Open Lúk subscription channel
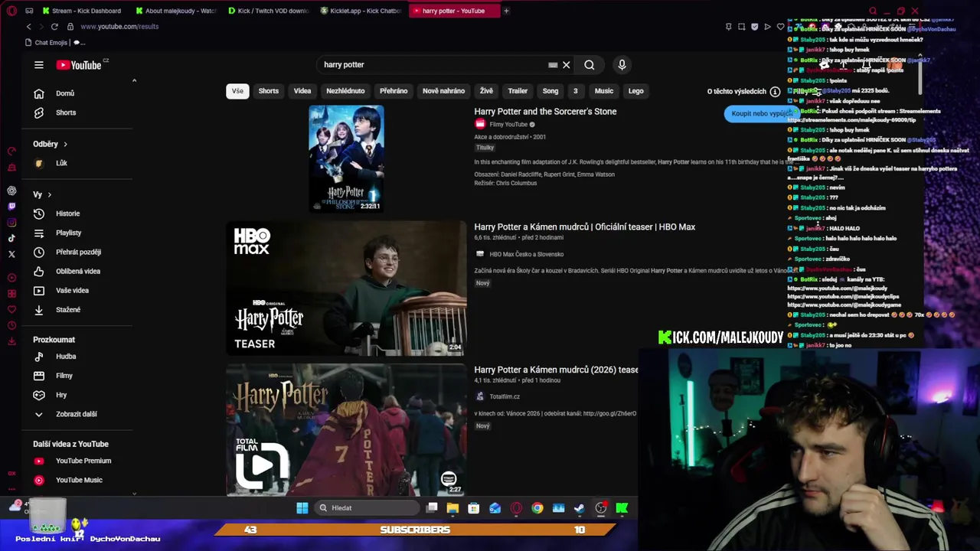The height and width of the screenshot is (551, 980). click(61, 163)
